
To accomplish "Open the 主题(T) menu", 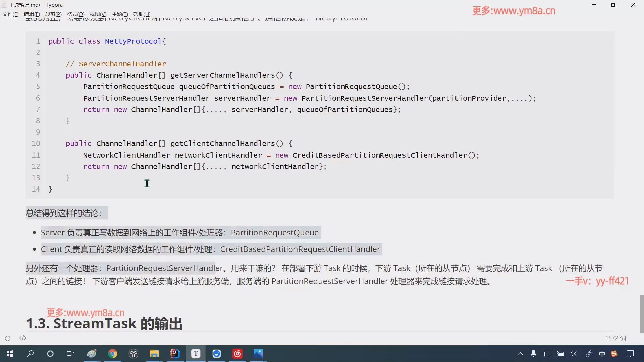I will tap(120, 14).
